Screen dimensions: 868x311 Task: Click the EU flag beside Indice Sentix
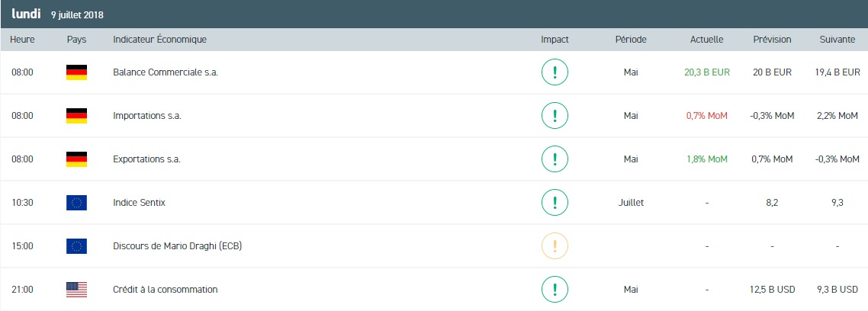[76, 203]
